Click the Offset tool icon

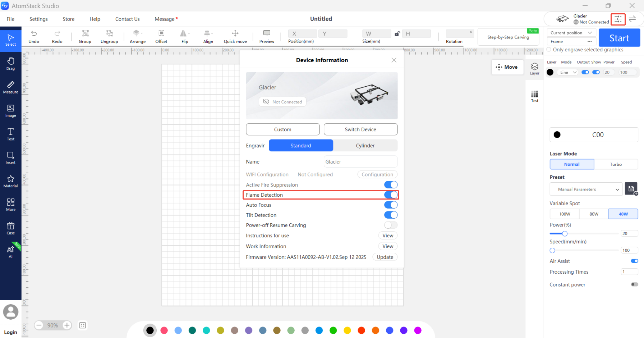[x=161, y=33]
